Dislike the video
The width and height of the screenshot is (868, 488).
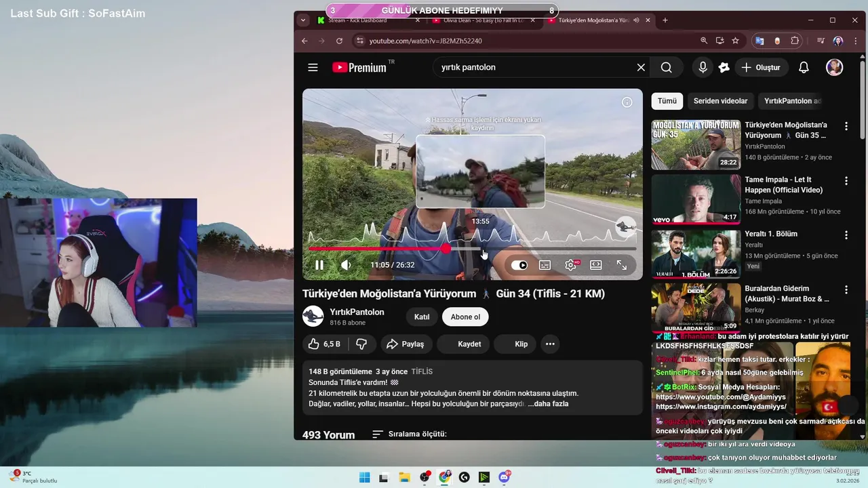[361, 344]
